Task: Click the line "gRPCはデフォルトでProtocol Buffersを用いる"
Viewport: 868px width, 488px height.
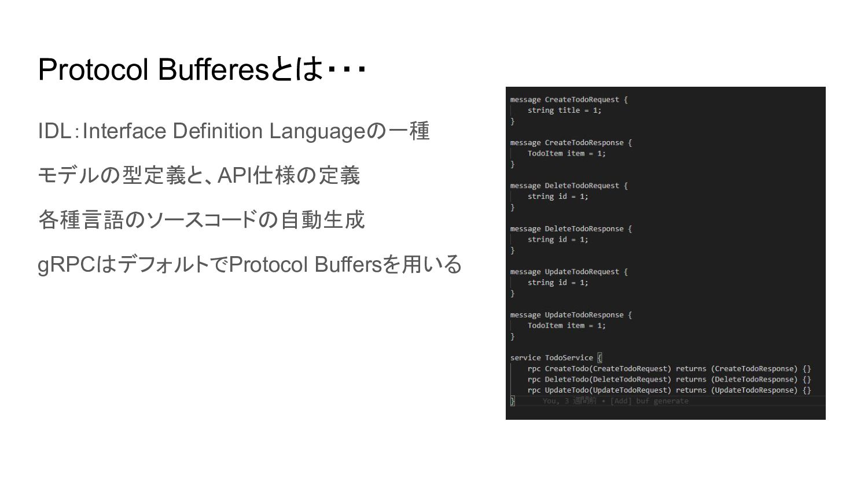Action: (250, 264)
